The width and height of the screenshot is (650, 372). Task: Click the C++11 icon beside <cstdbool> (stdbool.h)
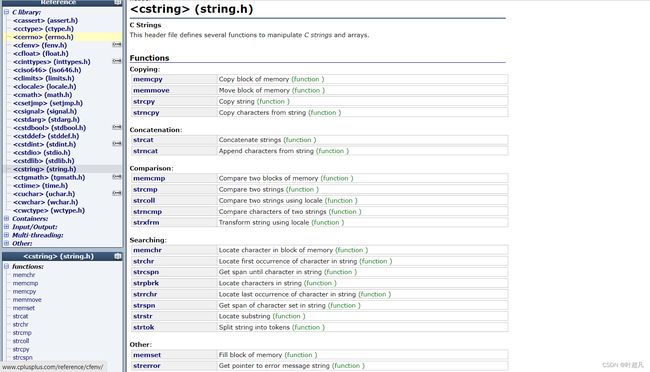[117, 127]
